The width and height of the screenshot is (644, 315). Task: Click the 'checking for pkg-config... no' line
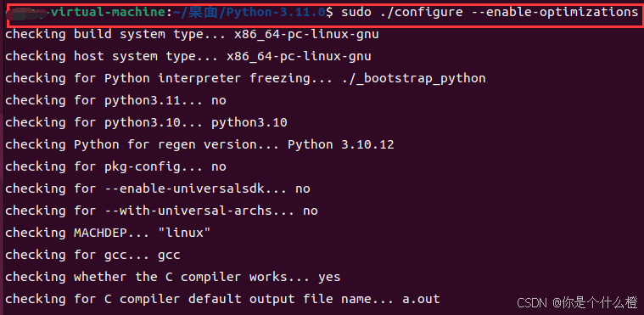pos(115,166)
